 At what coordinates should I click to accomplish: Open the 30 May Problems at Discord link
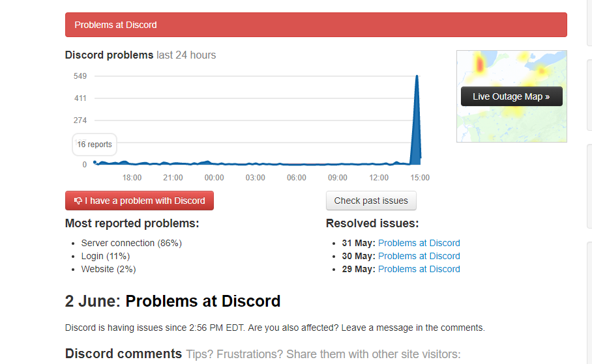coord(419,256)
